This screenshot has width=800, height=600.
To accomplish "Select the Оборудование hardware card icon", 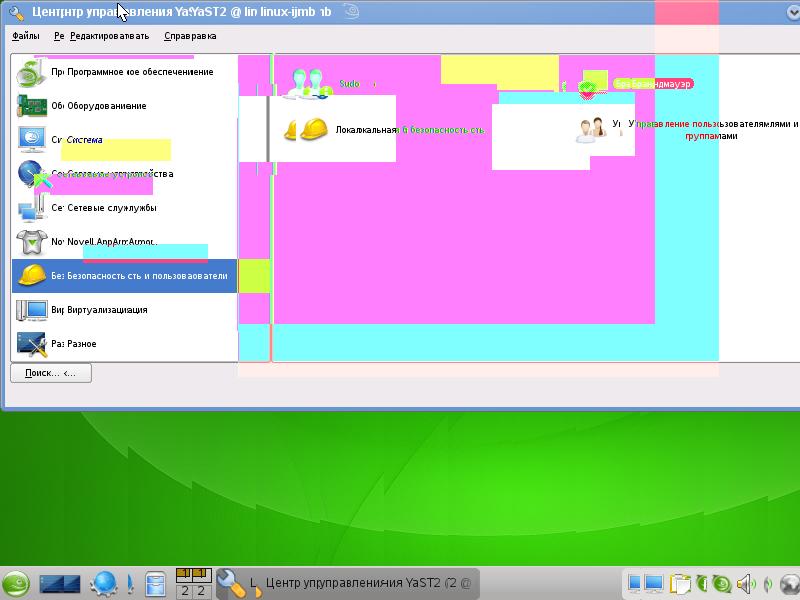I will point(32,106).
